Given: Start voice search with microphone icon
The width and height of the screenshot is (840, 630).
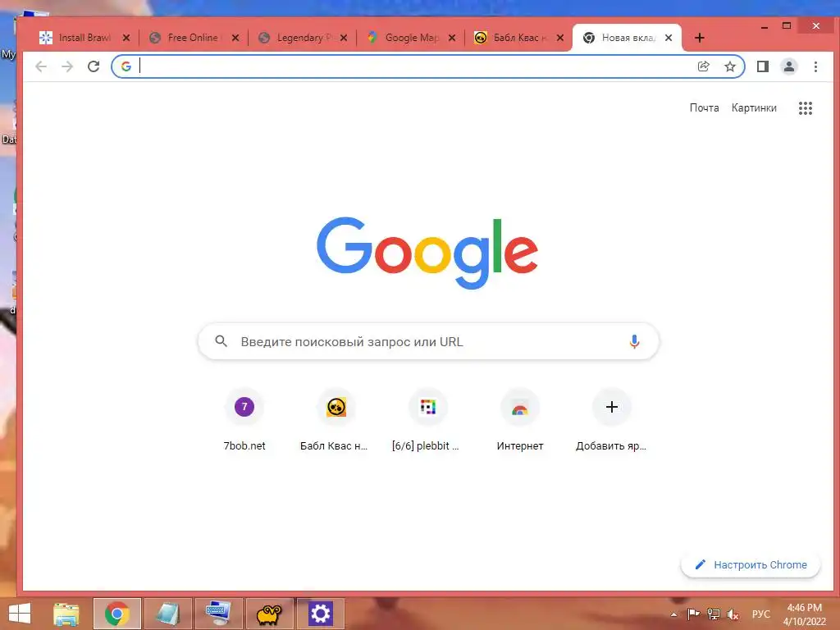Looking at the screenshot, I should pos(634,342).
